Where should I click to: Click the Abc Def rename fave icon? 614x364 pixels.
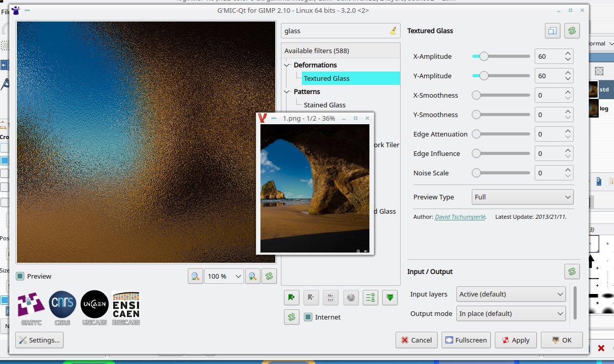tap(331, 298)
